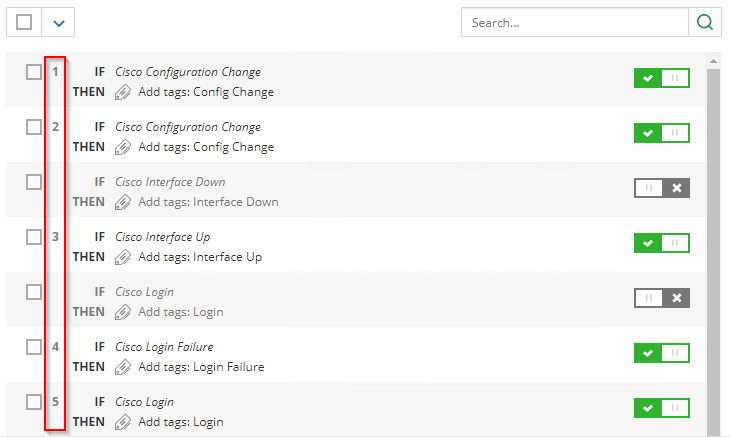Open the bulk actions dropdown arrow
The image size is (730, 437).
[59, 22]
